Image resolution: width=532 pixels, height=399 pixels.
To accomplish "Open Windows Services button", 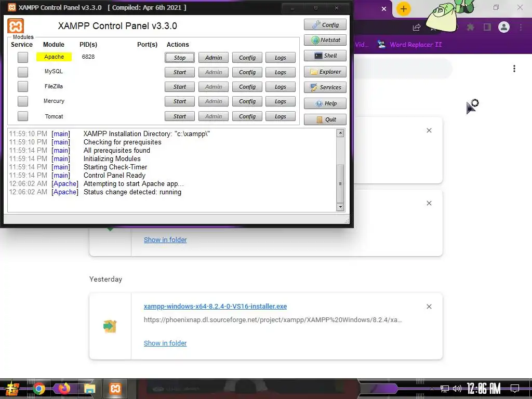I will coord(325,87).
